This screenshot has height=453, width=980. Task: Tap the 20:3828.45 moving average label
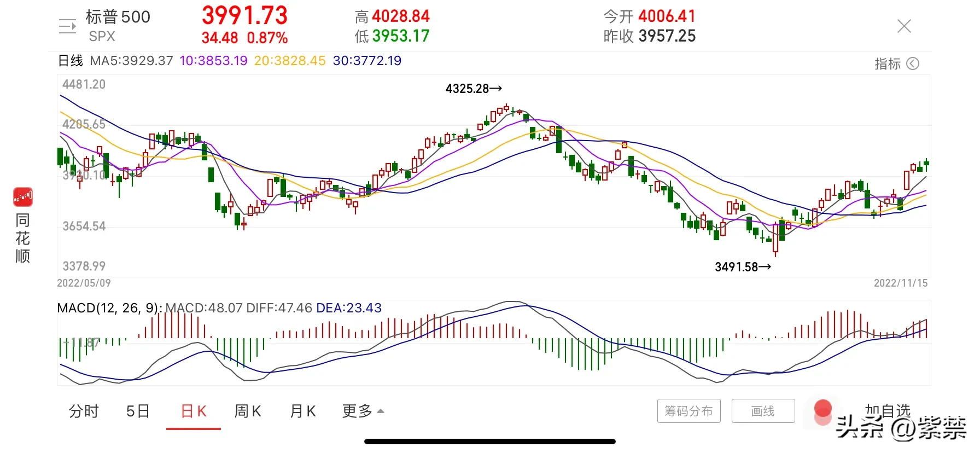point(290,61)
